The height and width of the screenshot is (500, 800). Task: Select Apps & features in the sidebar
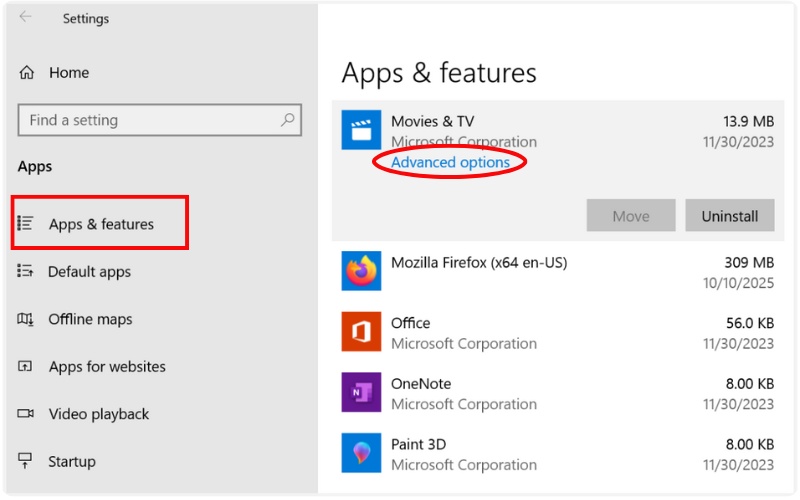tap(100, 223)
